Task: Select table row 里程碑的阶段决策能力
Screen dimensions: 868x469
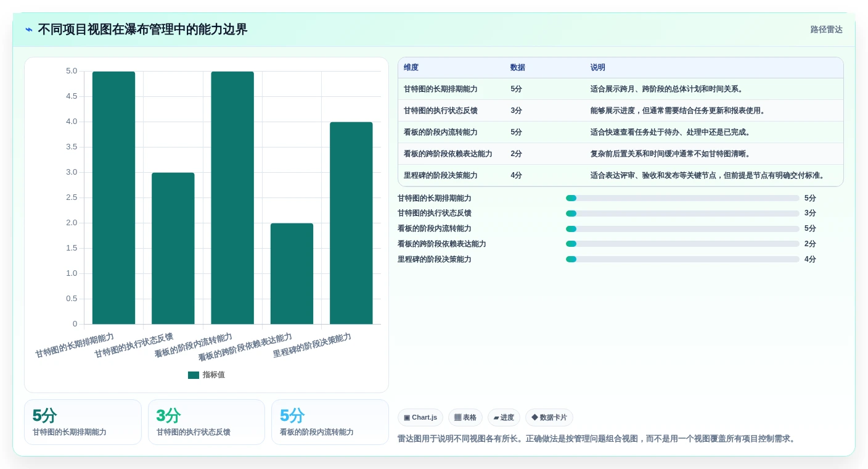Action: pyautogui.click(x=621, y=175)
